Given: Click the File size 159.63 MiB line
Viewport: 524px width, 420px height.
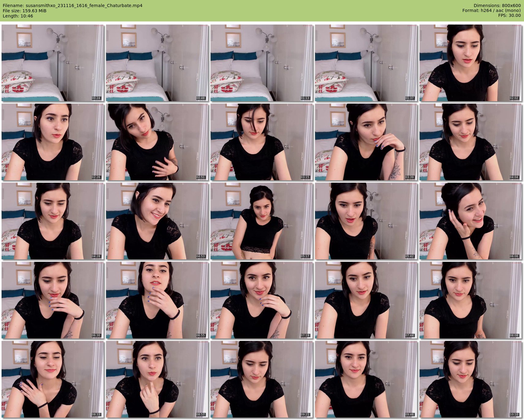Looking at the screenshot, I should 25,11.
